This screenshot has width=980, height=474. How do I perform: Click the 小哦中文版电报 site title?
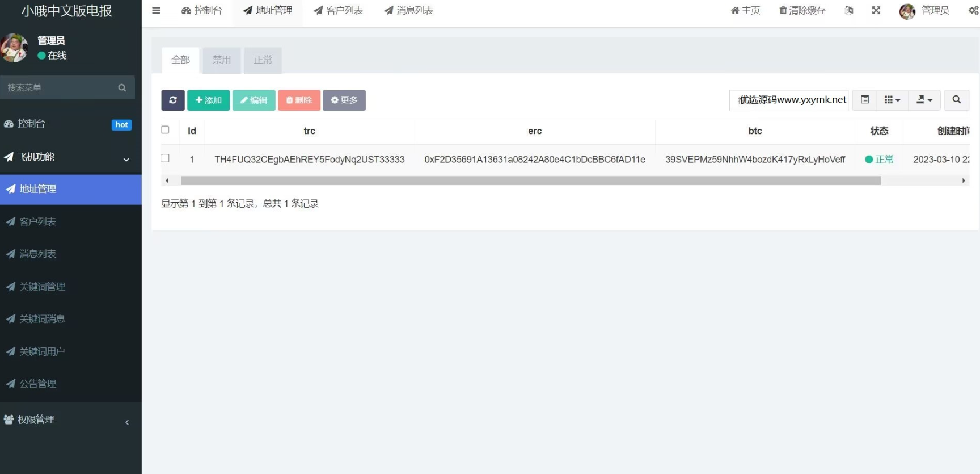click(67, 11)
